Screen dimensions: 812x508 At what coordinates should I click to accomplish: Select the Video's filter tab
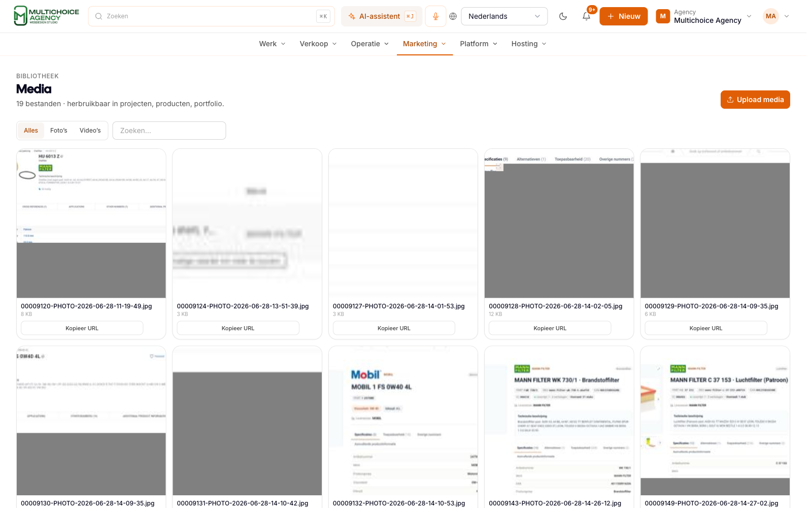click(x=90, y=131)
